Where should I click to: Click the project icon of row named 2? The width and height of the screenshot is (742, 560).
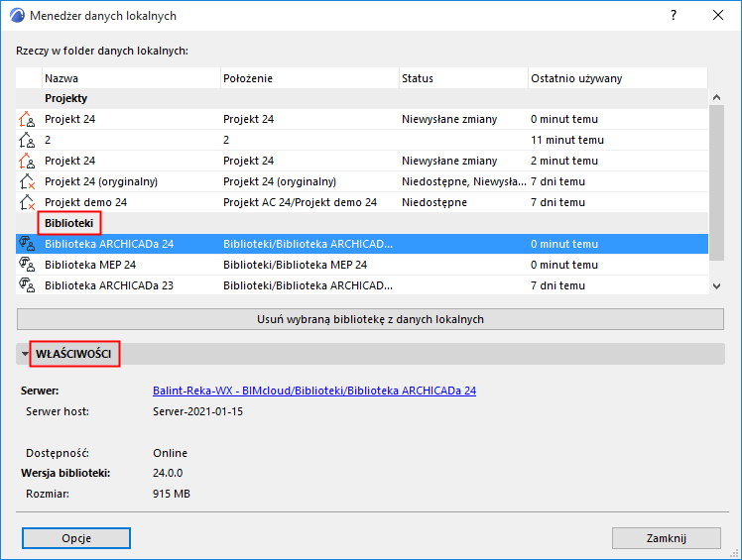pos(27,140)
